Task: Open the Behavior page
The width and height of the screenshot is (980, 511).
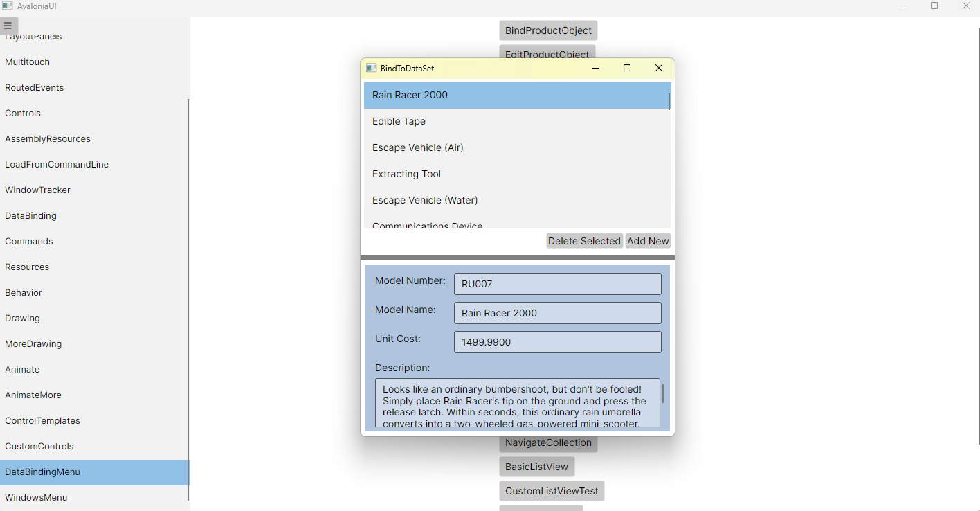Action: click(x=93, y=293)
